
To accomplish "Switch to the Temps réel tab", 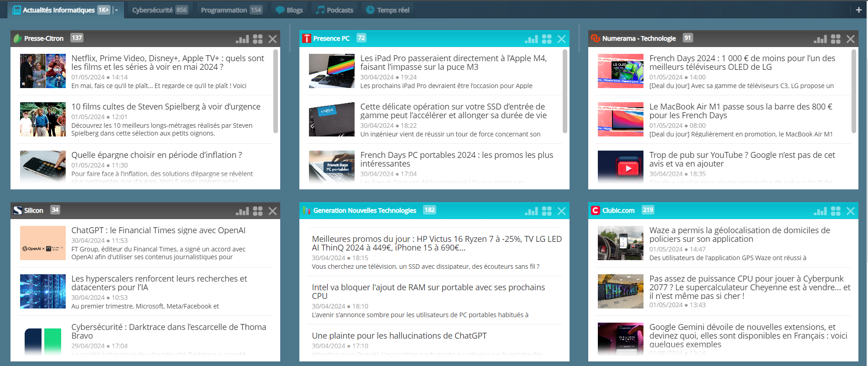I will 388,10.
